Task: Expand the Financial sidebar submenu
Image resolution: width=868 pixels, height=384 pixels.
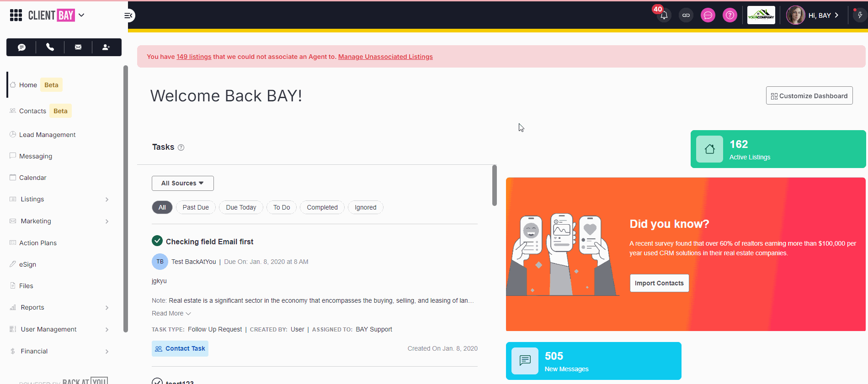Action: 107,352
